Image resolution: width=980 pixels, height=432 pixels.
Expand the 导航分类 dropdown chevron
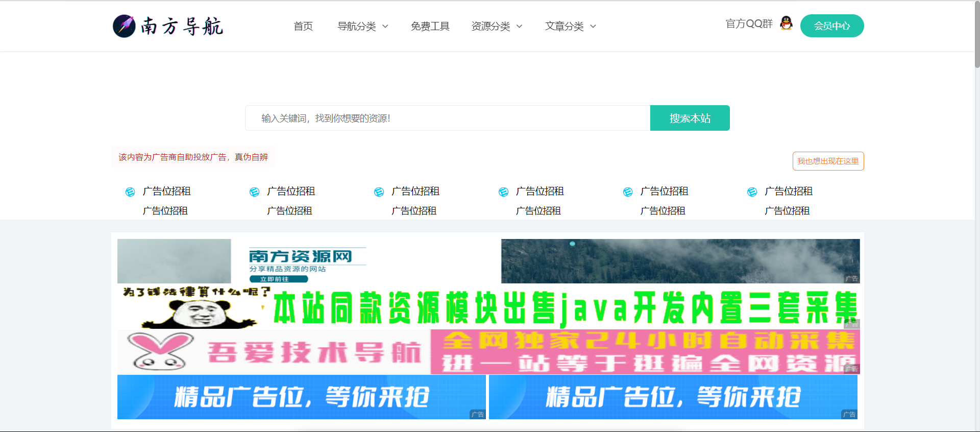tap(385, 27)
